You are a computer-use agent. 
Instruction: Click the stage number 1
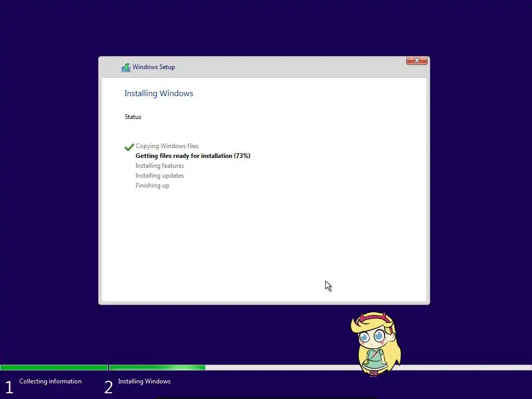[9, 387]
